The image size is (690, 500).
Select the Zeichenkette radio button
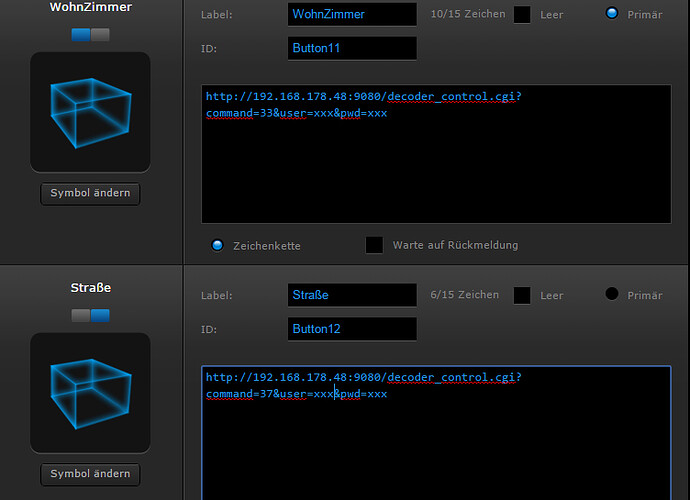217,245
